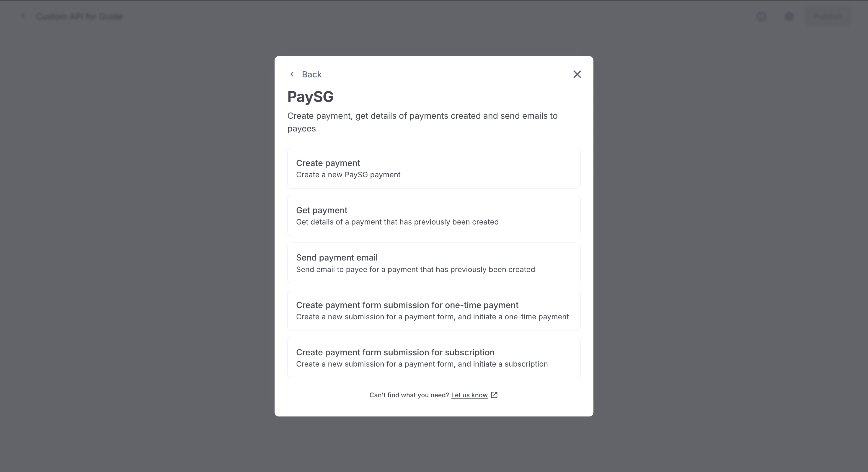The height and width of the screenshot is (472, 868).
Task: Click the Send email to payee description text
Action: tap(415, 270)
